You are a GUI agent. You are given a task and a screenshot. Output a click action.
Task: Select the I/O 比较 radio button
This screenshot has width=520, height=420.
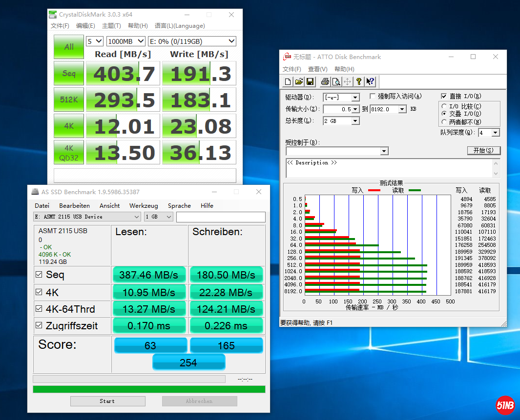coord(444,106)
